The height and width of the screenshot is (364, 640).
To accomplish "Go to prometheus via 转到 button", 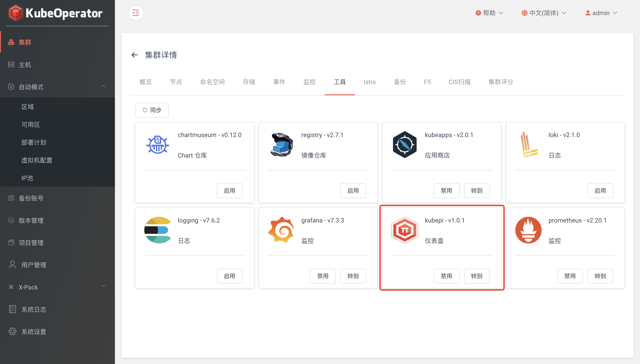I will point(600,276).
